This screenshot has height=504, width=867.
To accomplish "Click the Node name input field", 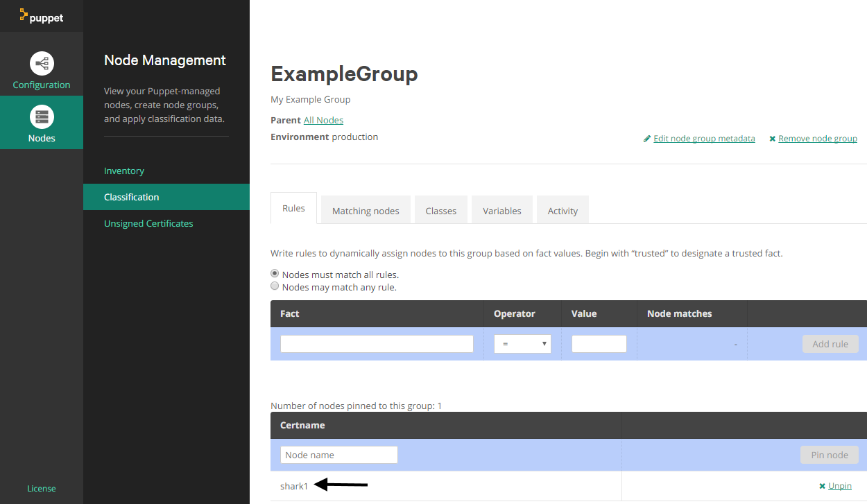I will [x=339, y=455].
